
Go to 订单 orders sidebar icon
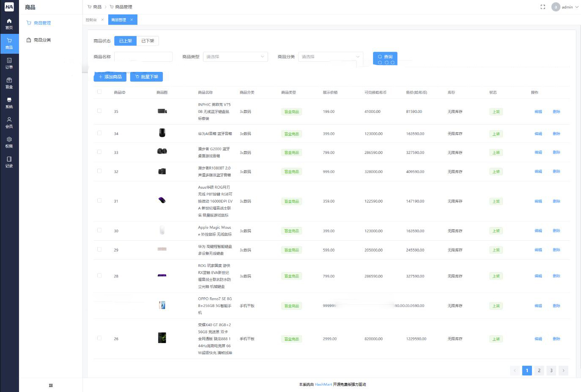pos(9,63)
